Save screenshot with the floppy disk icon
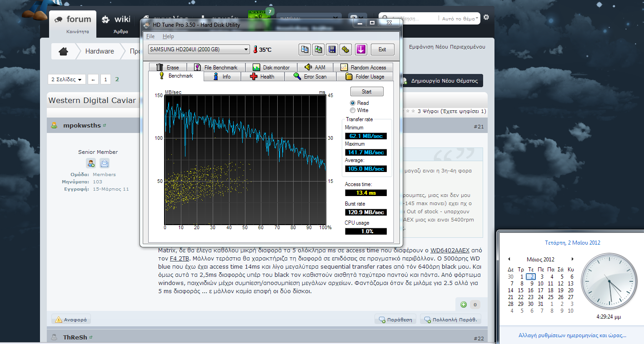This screenshot has height=344, width=644. [x=332, y=49]
